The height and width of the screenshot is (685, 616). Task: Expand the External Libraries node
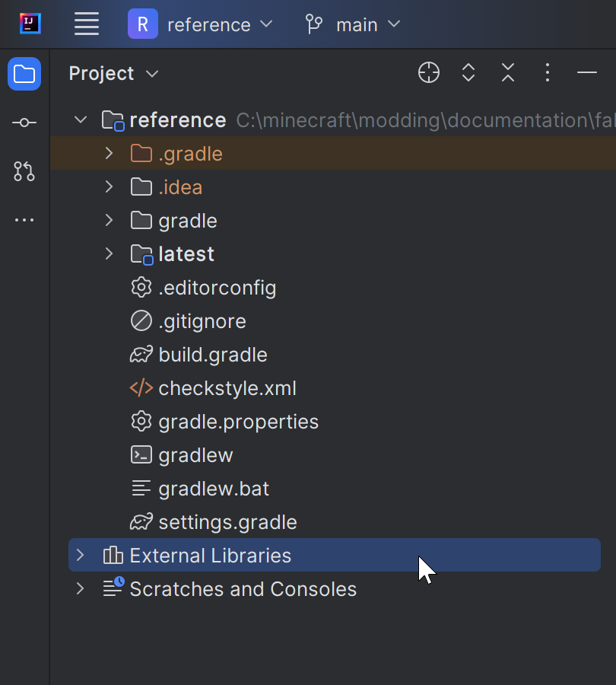click(x=80, y=556)
